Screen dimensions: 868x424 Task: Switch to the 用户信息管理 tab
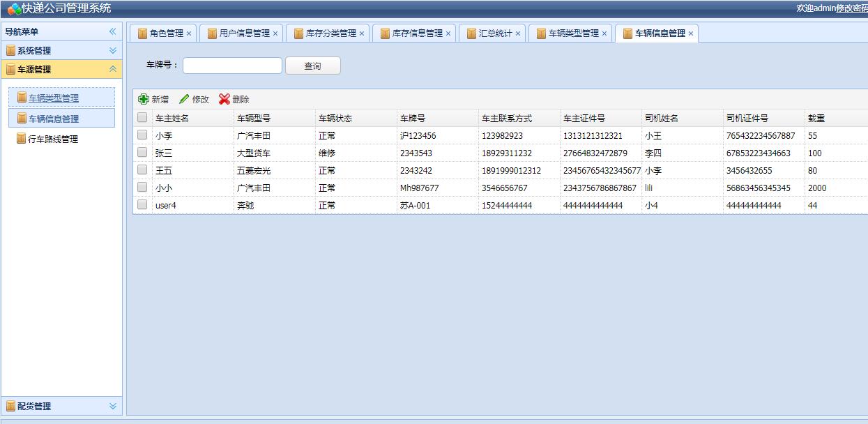click(244, 33)
